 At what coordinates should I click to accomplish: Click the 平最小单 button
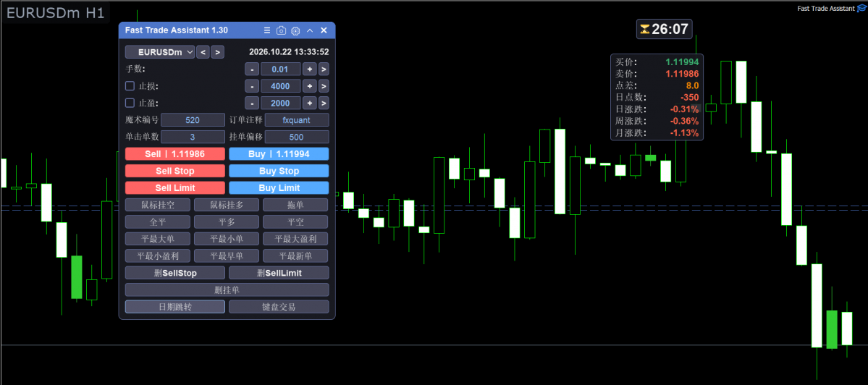point(227,239)
